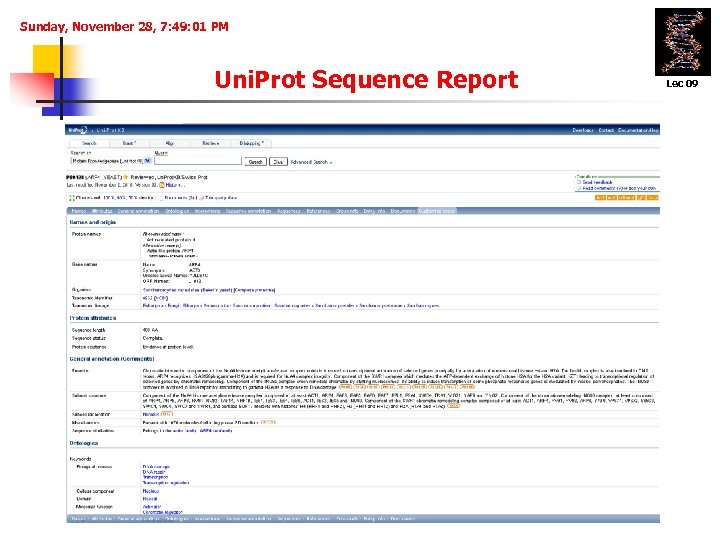This screenshot has height=540, width=720.
Task: Open the actin family link
Action: point(185,431)
